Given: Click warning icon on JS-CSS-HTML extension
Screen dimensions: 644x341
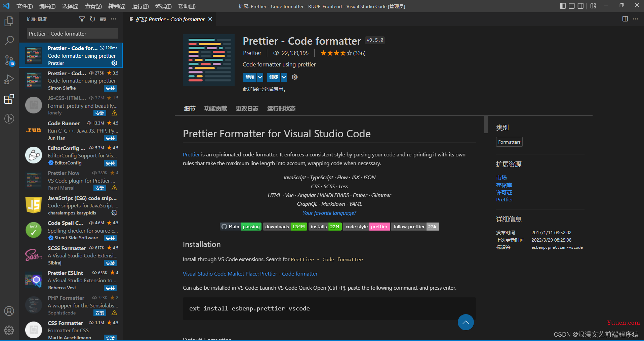Looking at the screenshot, I should tap(114, 113).
